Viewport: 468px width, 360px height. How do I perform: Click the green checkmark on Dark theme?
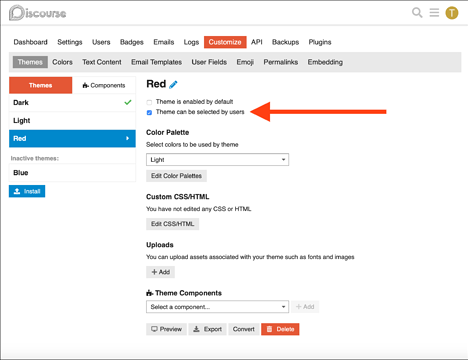click(128, 102)
